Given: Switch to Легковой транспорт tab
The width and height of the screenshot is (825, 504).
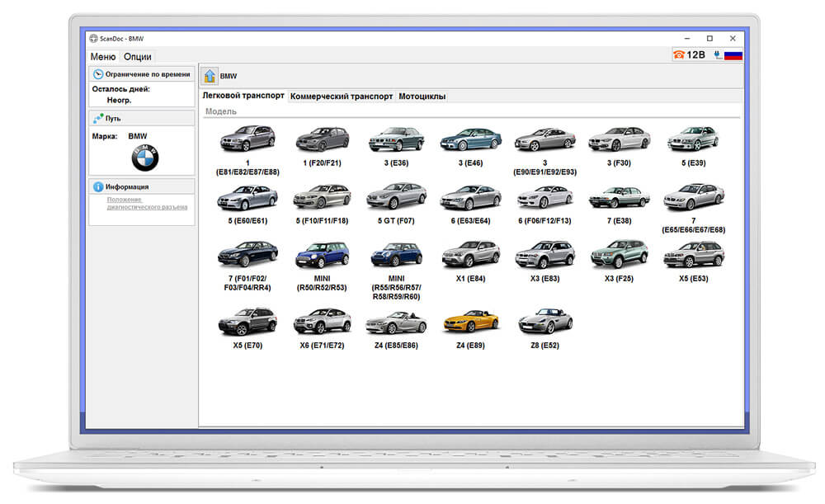Looking at the screenshot, I should tap(243, 96).
